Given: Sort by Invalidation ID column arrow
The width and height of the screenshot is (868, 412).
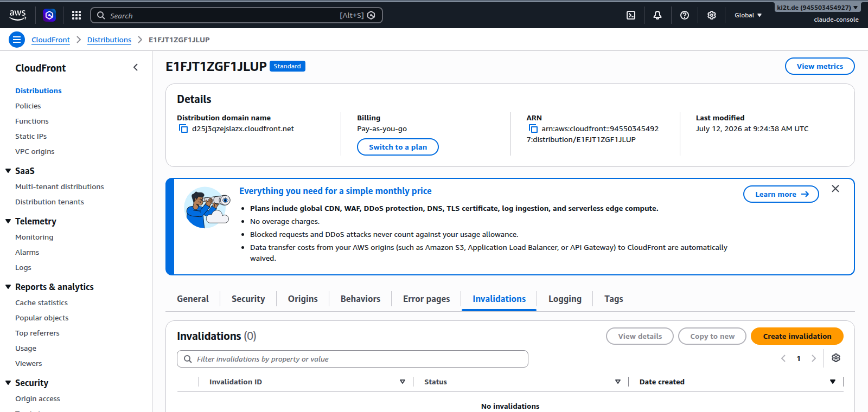Looking at the screenshot, I should click(403, 382).
